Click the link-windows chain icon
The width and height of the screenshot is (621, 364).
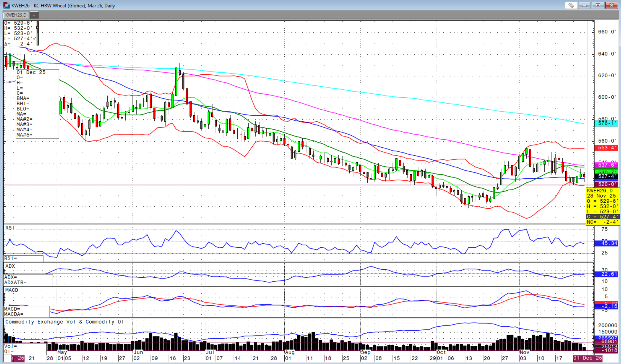pyautogui.click(x=571, y=5)
